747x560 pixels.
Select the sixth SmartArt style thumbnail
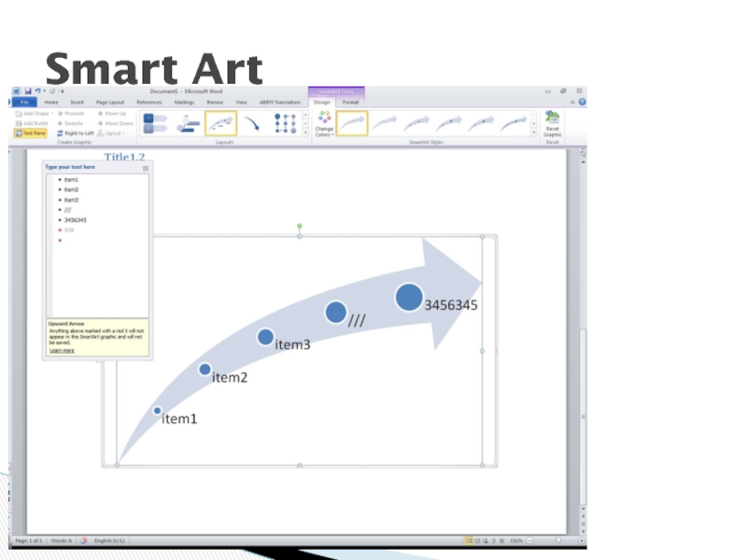click(514, 123)
